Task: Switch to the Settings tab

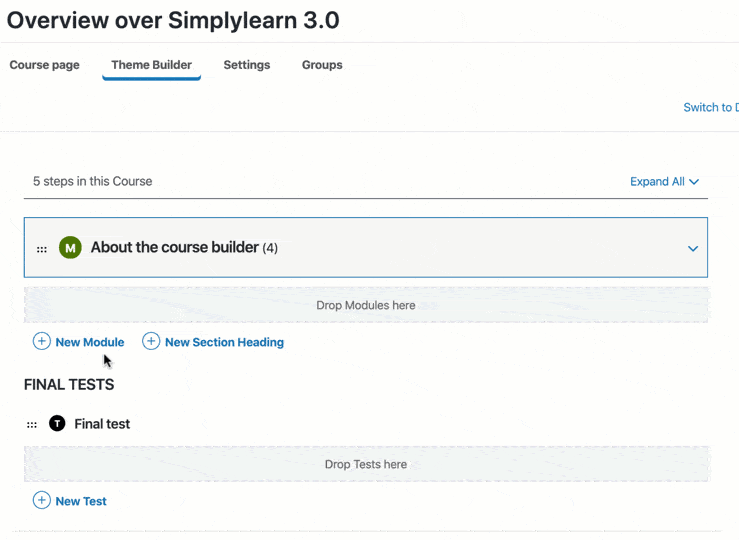Action: coord(247,65)
